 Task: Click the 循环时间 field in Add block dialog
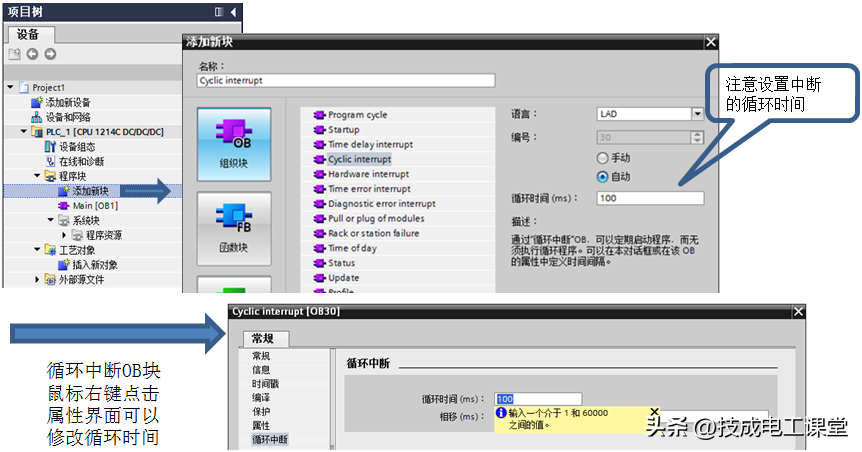(x=650, y=198)
